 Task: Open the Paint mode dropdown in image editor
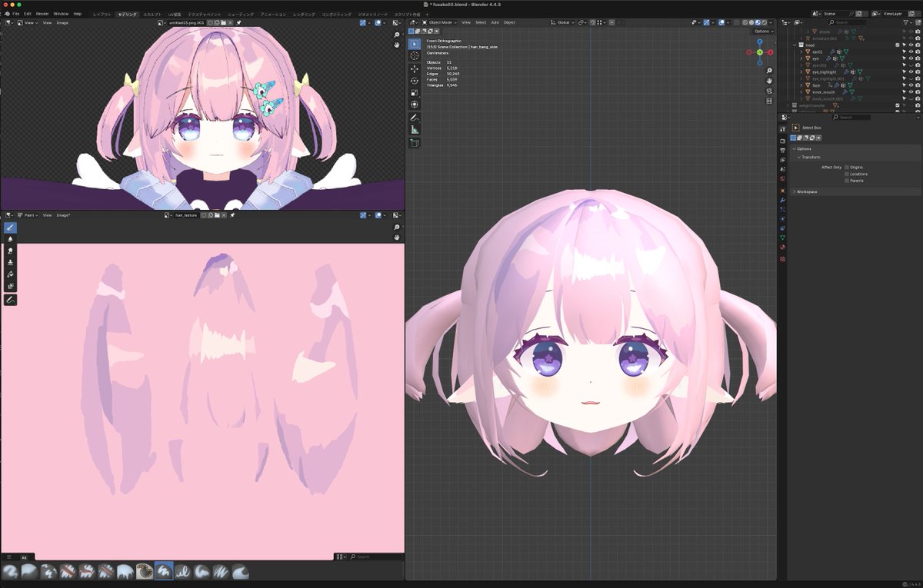(28, 215)
